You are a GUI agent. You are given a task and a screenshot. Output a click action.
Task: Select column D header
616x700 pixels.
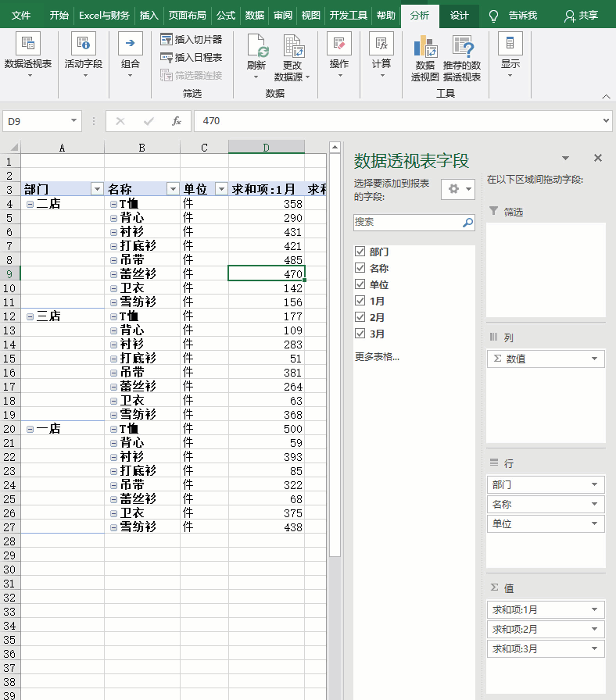(x=267, y=148)
